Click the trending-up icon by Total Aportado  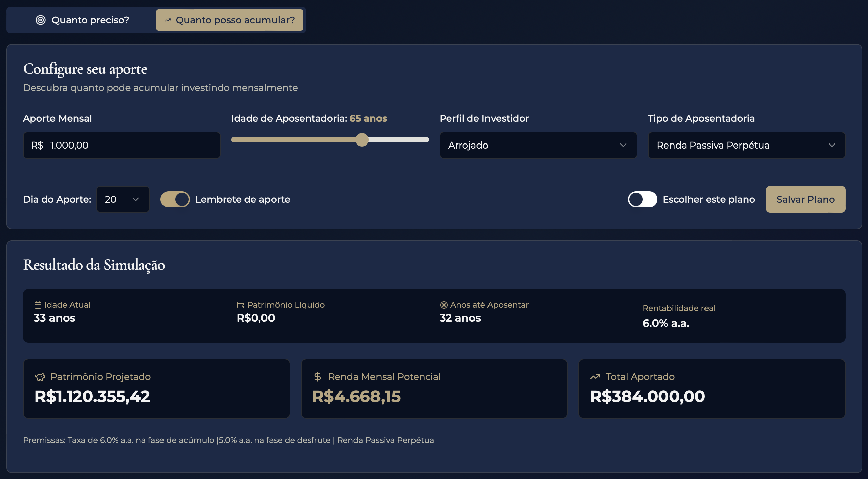click(x=595, y=377)
